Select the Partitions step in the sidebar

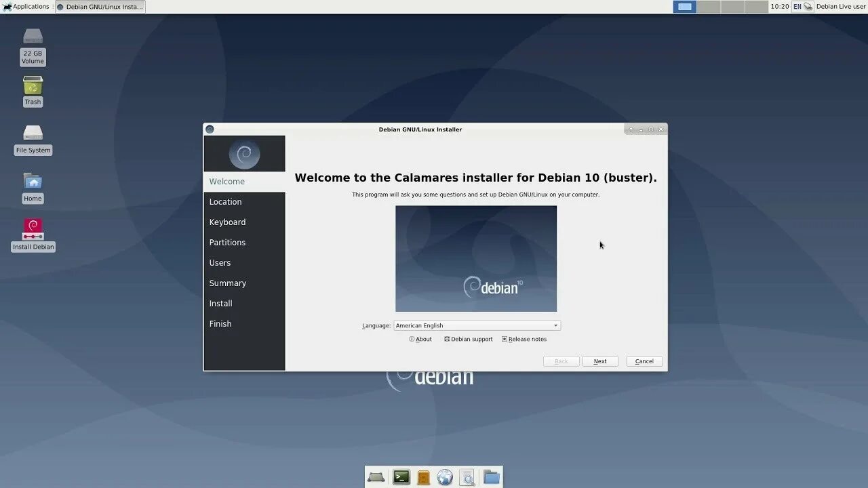[x=244, y=243]
